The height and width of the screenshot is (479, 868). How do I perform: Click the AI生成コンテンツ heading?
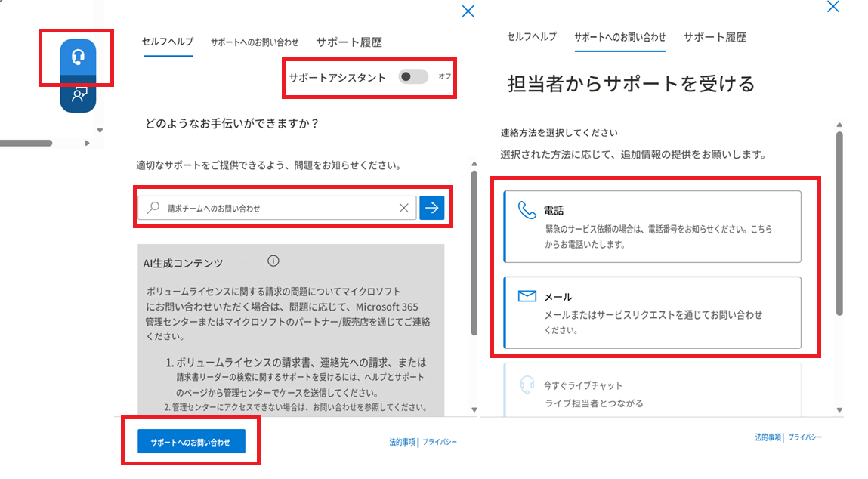[184, 263]
